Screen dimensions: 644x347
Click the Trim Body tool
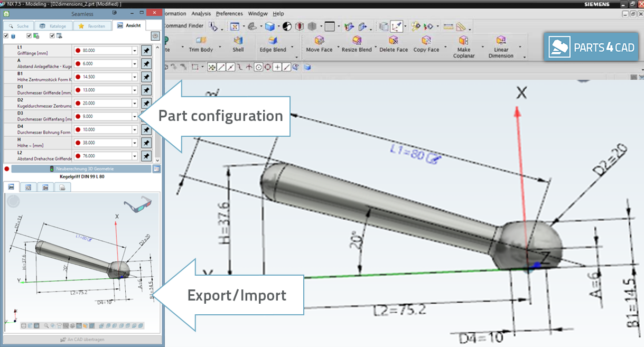tap(200, 44)
